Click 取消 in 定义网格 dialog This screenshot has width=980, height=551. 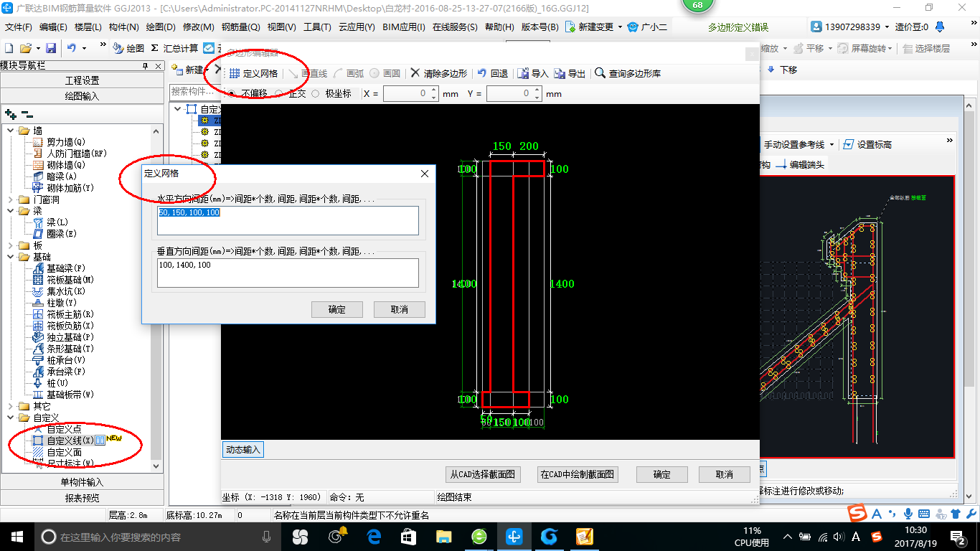[x=400, y=309]
